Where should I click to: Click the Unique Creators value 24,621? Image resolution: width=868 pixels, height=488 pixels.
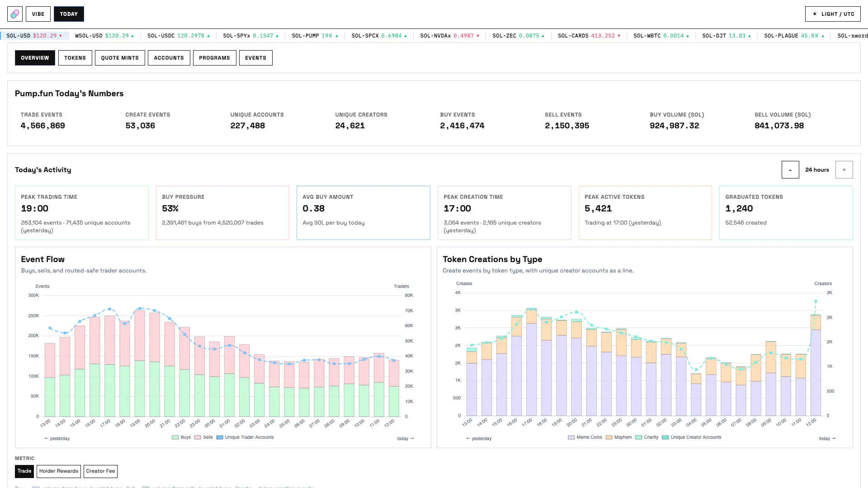[350, 126]
